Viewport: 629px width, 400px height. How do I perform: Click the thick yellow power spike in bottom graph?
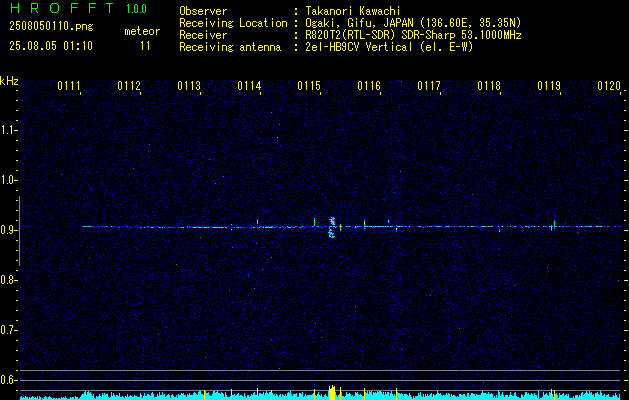coord(332,392)
